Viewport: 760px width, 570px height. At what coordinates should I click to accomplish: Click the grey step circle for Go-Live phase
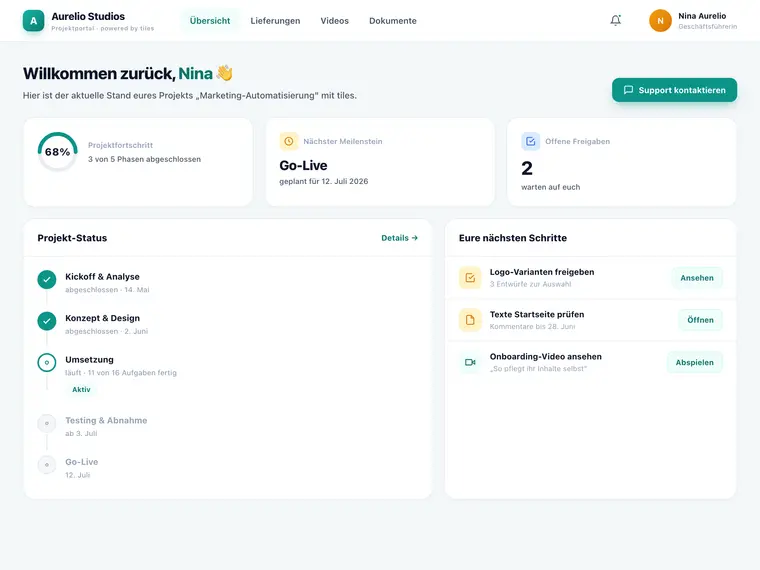(x=47, y=465)
